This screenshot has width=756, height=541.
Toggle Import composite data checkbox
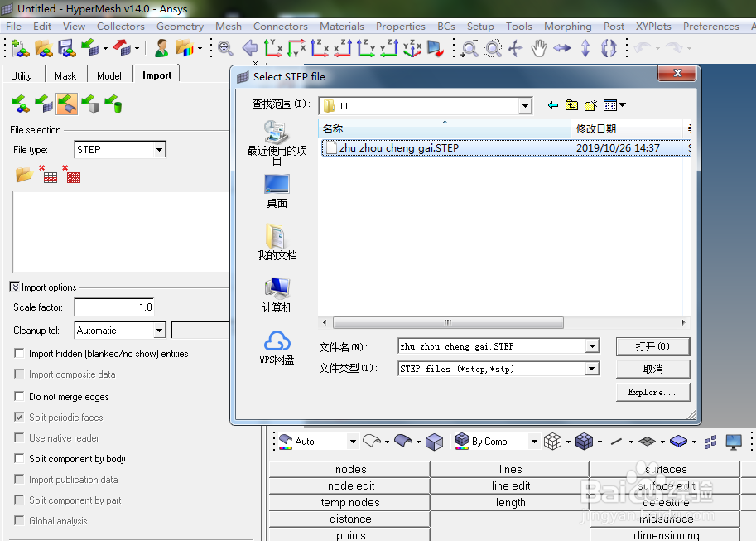coord(19,374)
